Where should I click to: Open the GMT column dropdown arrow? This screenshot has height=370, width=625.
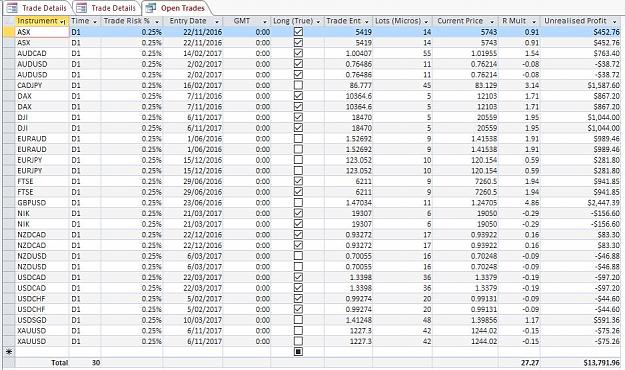tap(265, 22)
